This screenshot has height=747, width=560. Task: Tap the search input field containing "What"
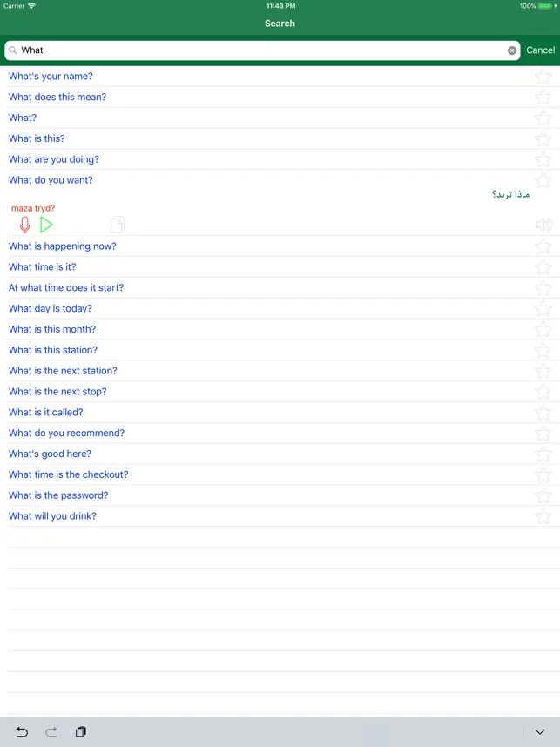(261, 50)
